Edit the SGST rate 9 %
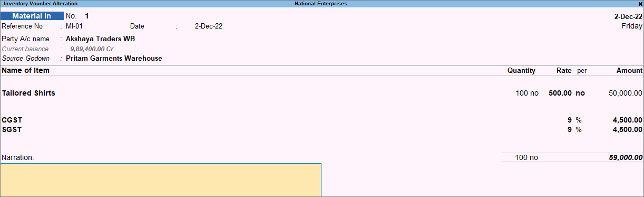 coord(574,129)
